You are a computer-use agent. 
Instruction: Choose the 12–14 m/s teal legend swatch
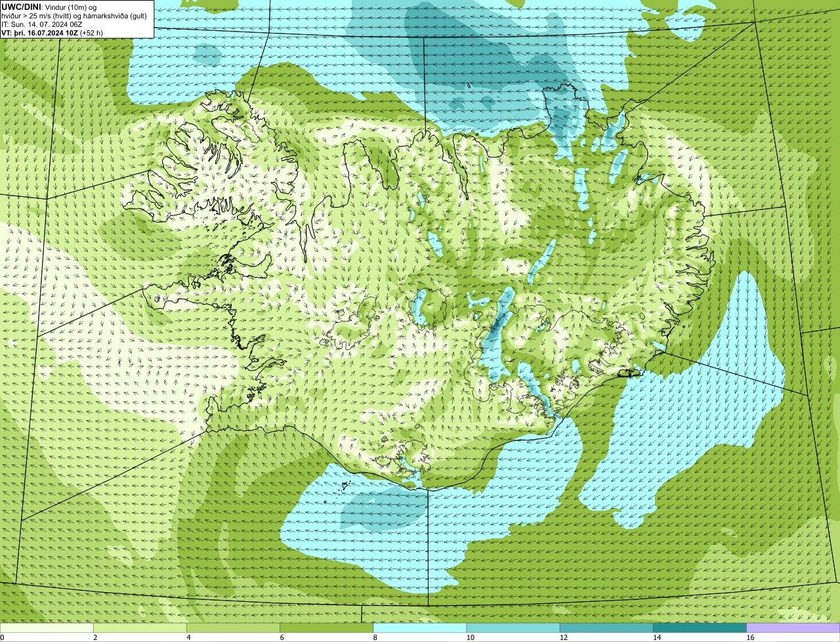pos(606,628)
